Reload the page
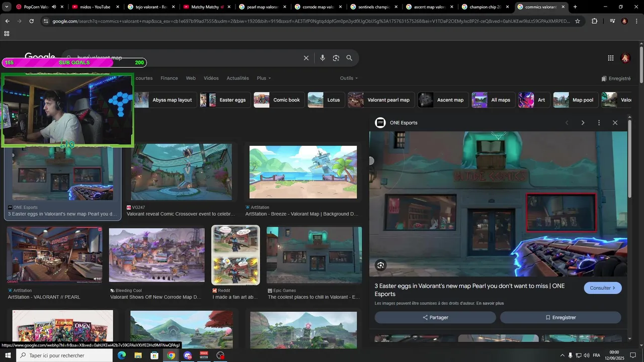 [32, 21]
